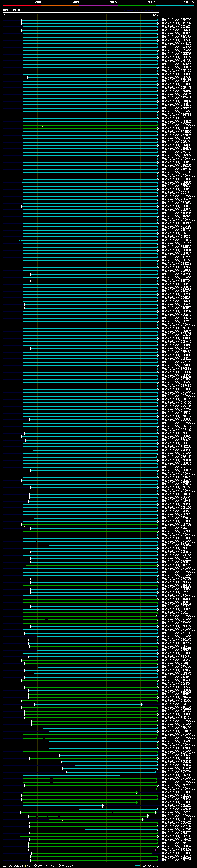Click hit label UniRef100_Q8H590
Viewport: 197px width, 868px height.
pos(176,40)
